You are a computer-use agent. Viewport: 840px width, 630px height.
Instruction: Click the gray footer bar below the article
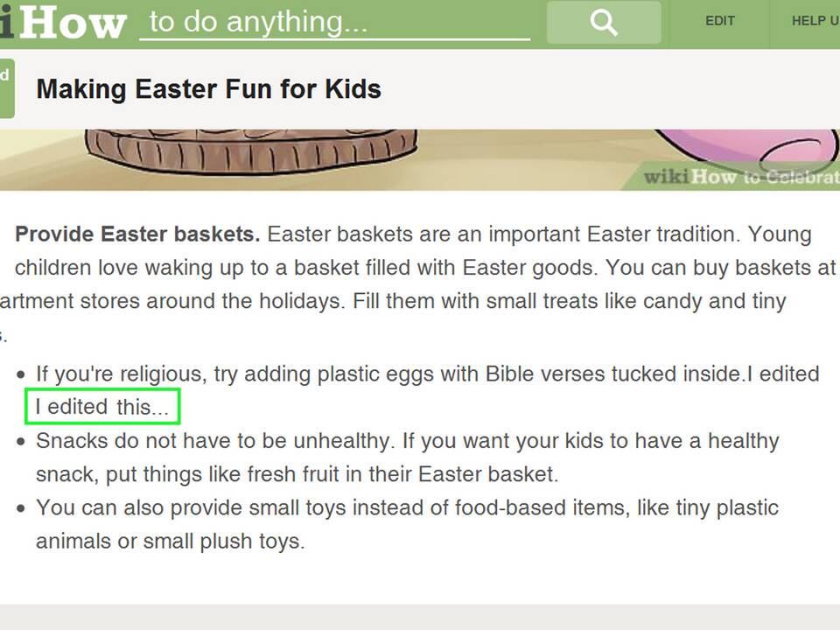coord(420,617)
